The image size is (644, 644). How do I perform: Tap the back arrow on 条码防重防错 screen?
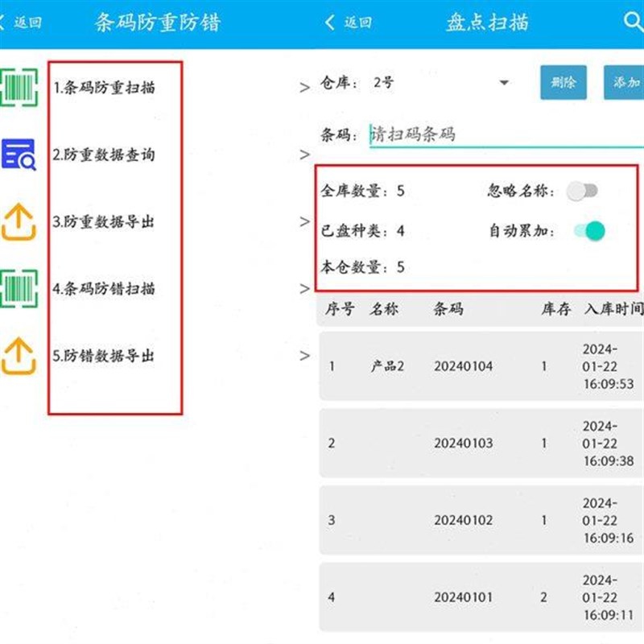point(6,22)
